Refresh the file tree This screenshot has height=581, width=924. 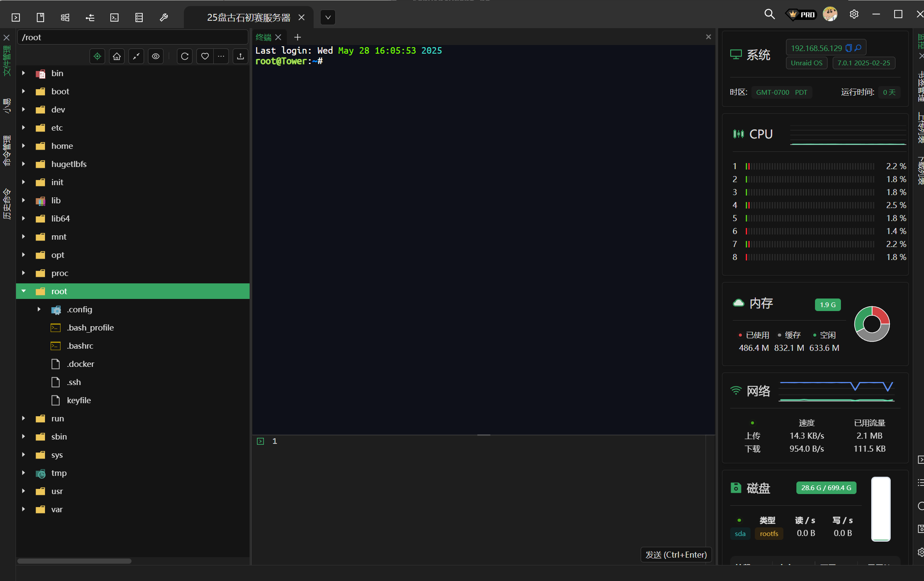pyautogui.click(x=185, y=56)
